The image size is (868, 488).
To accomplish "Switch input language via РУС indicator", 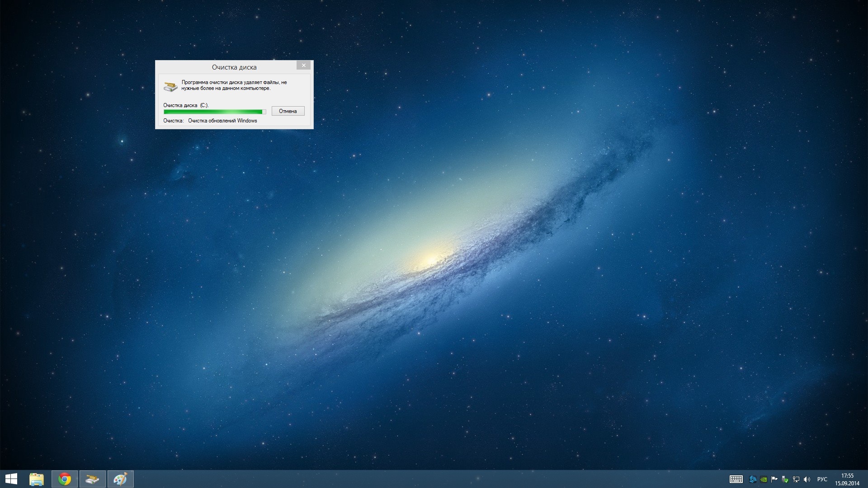I will pos(822,479).
